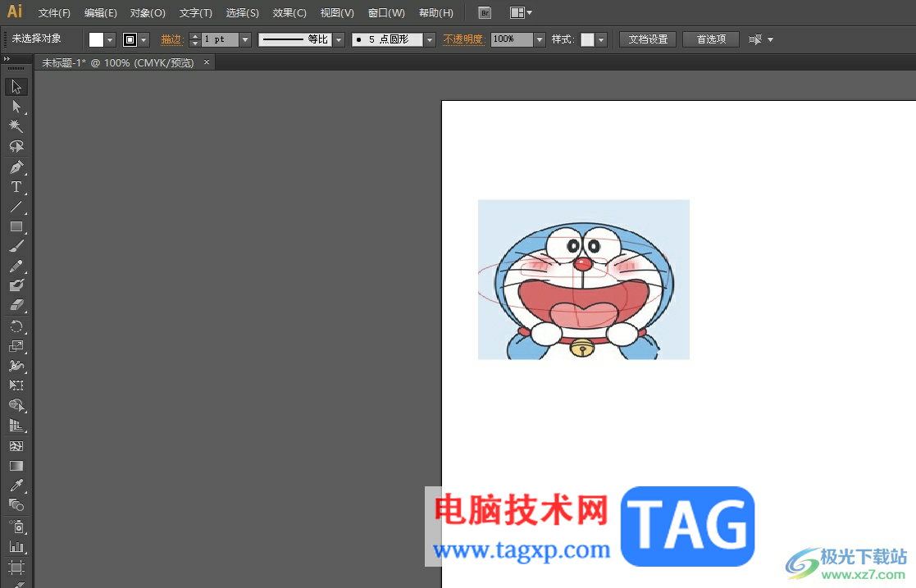The image size is (916, 588).
Task: Open the 文件(F) menu
Action: click(54, 13)
